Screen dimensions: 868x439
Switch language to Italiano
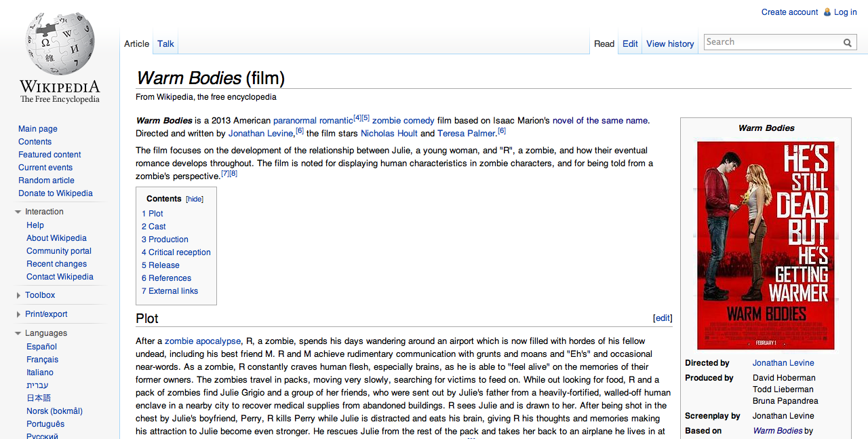[40, 373]
